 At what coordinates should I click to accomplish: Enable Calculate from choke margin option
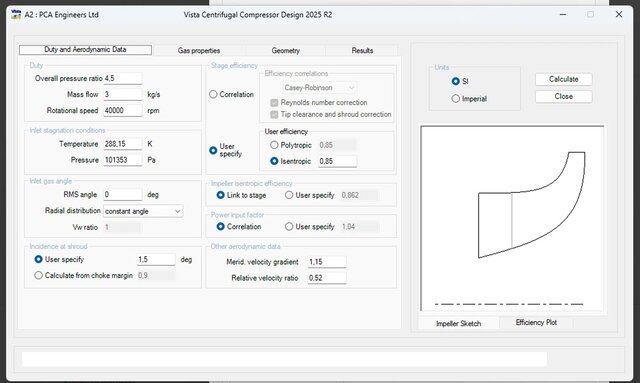coord(38,275)
